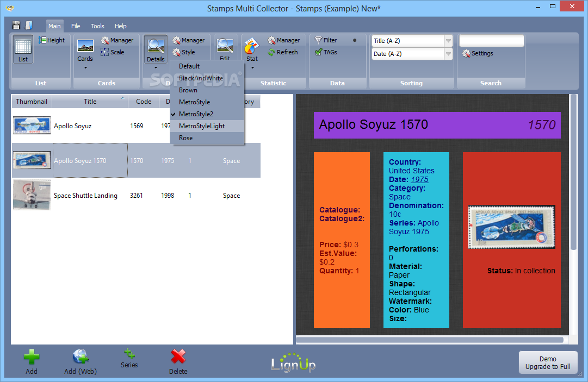
Task: Choose BlackAndWhite style
Action: (207, 78)
